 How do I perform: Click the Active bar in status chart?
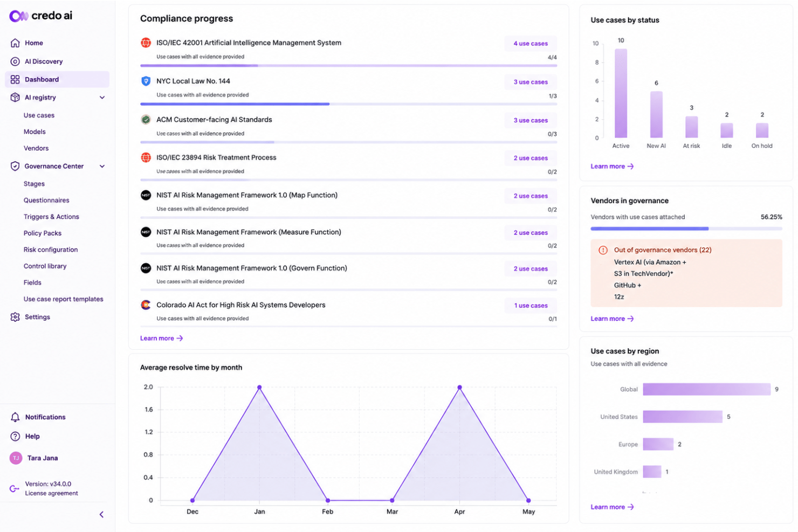[x=621, y=93]
